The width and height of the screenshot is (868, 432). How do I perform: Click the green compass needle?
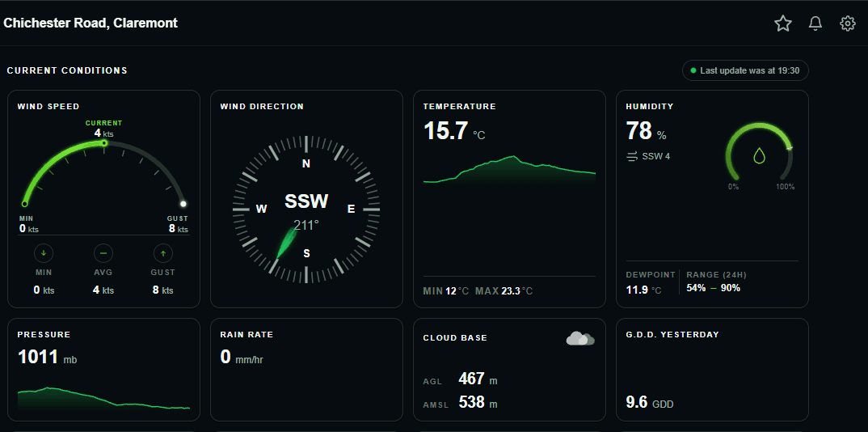[287, 242]
